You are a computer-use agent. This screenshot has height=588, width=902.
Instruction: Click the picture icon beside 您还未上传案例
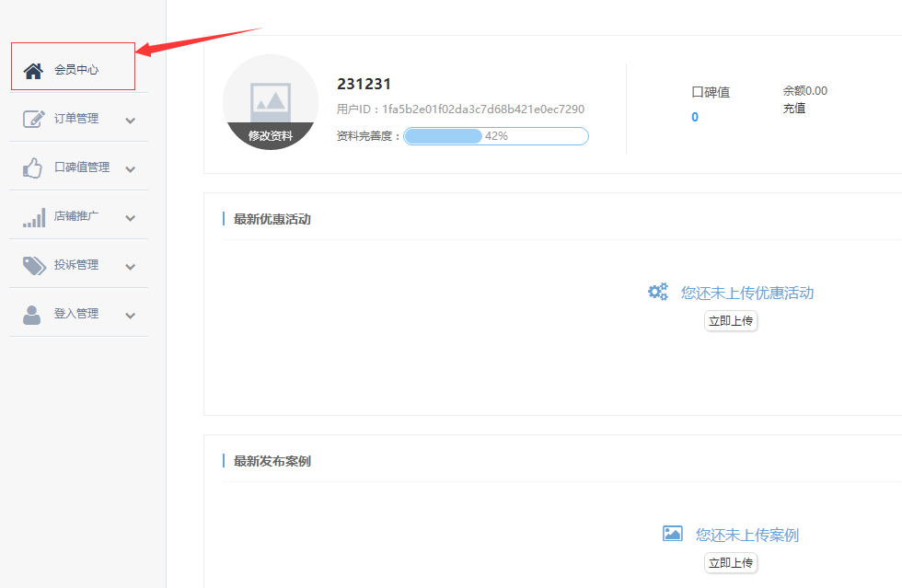673,534
